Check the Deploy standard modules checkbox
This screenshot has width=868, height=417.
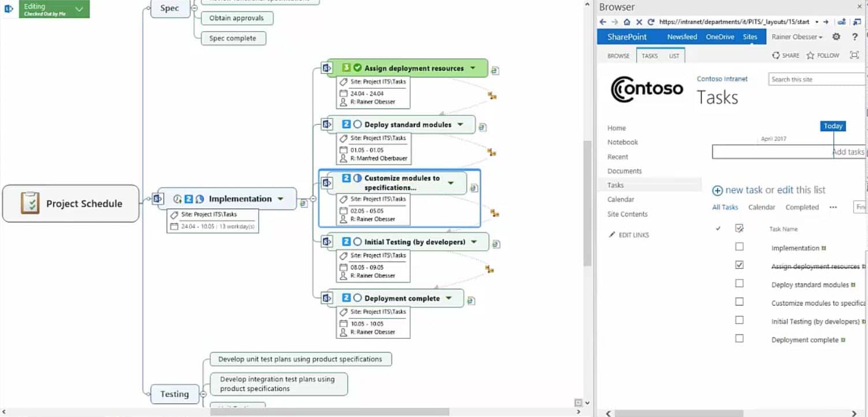(739, 284)
